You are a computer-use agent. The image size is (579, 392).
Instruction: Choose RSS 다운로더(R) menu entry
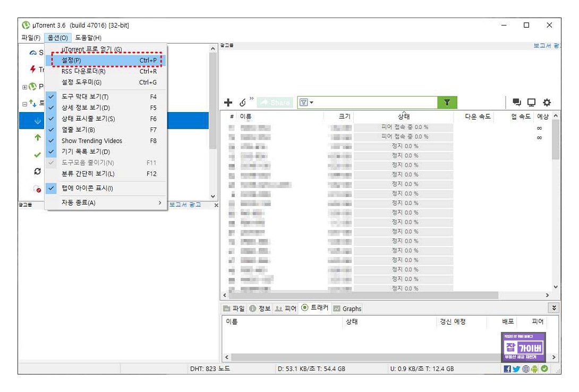pyautogui.click(x=106, y=71)
